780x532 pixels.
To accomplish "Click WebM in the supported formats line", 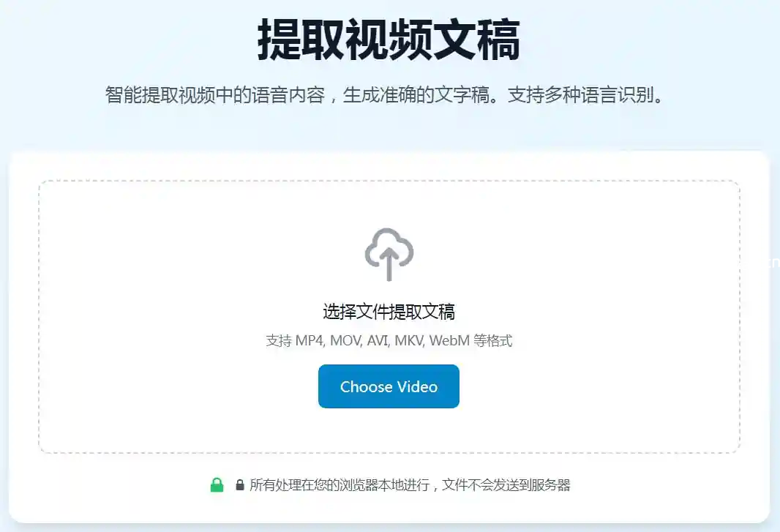I will (x=450, y=341).
